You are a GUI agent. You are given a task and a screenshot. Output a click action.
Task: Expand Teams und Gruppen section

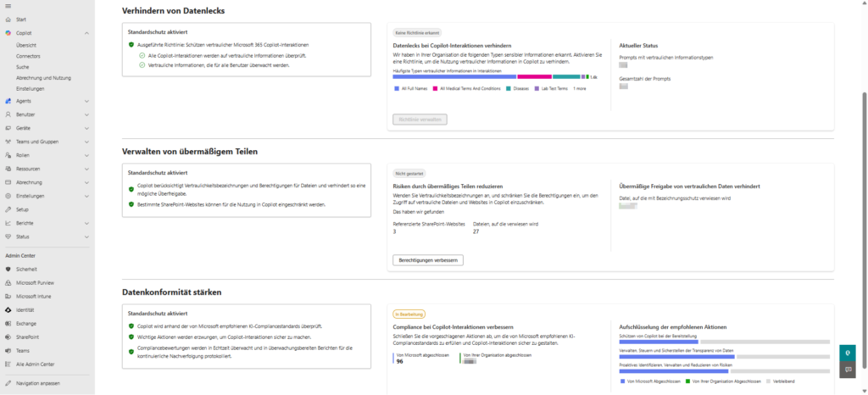[86, 142]
